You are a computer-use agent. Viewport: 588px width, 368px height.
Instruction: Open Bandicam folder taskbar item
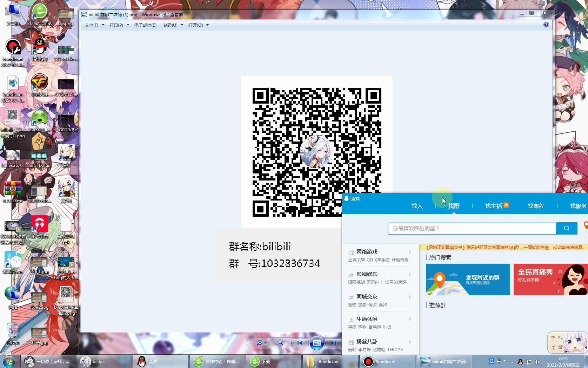(x=330, y=361)
